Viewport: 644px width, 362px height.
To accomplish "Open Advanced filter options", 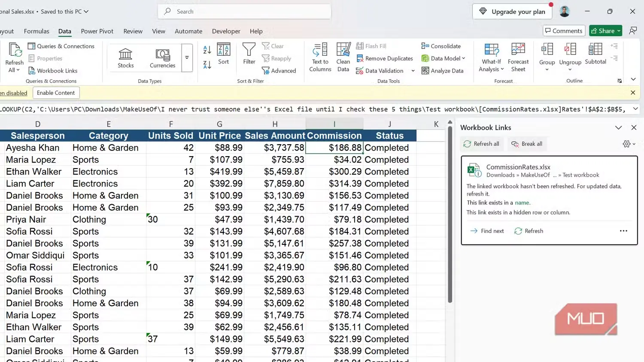I will click(279, 71).
